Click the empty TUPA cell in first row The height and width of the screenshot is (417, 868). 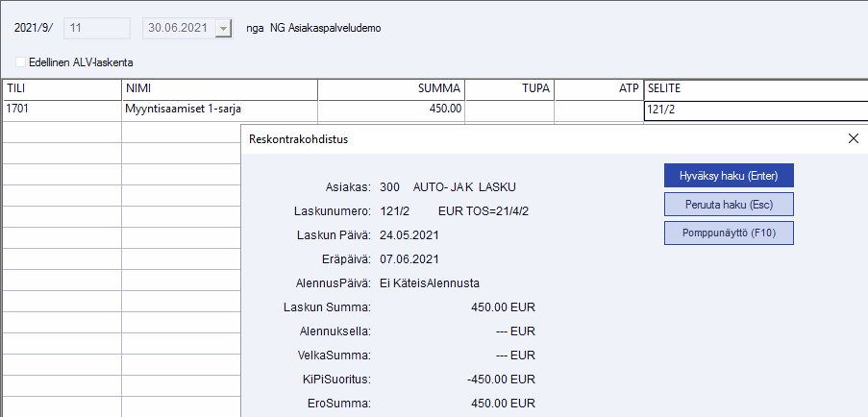coord(509,110)
